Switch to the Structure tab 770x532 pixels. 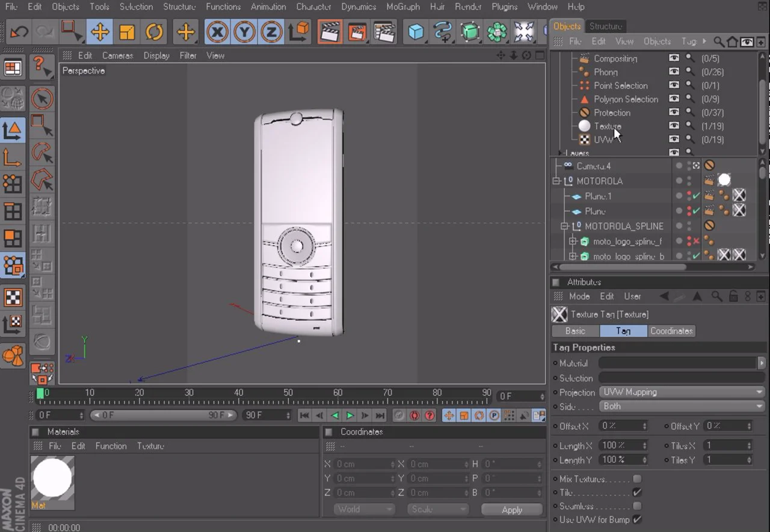tap(606, 26)
